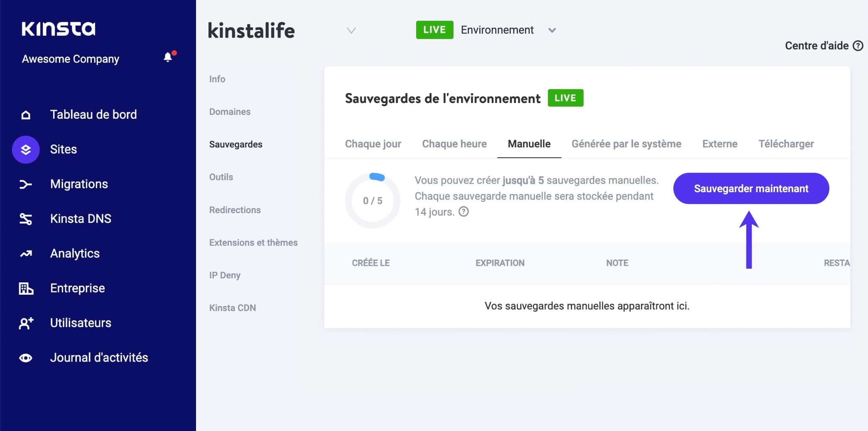Open the Environnement selector
This screenshot has width=868, height=431.
(552, 30)
